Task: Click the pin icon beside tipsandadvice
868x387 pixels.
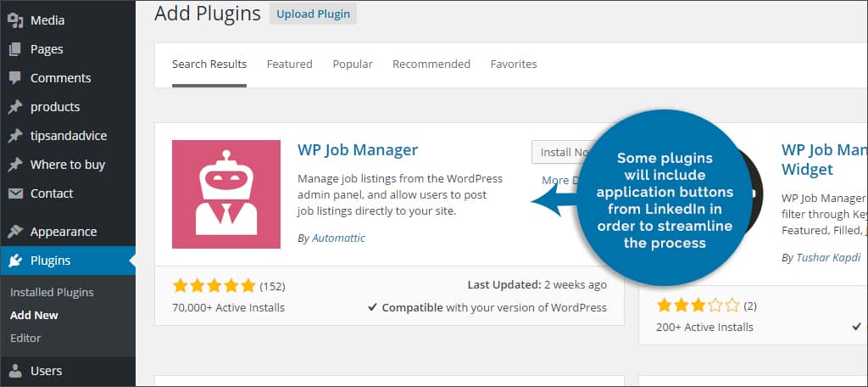Action: point(15,136)
